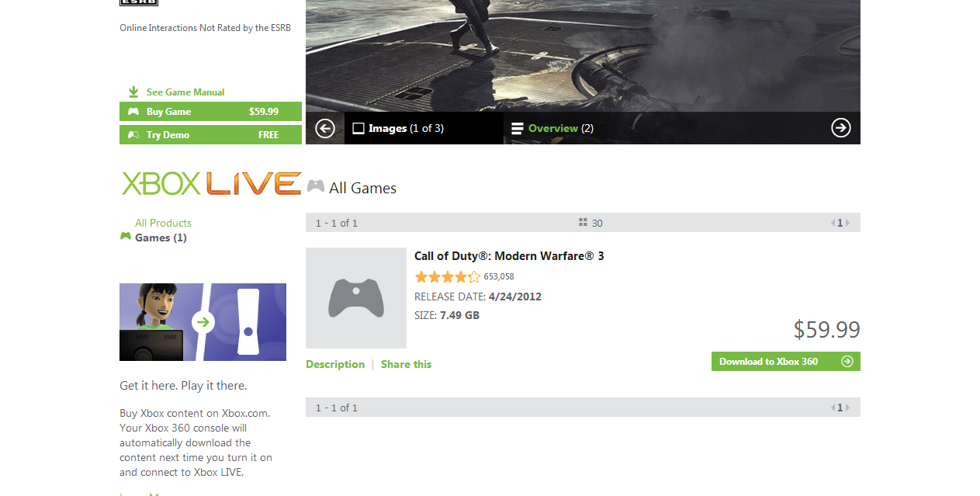
Task: Click the Get it here. Play it there. heading
Action: (183, 385)
